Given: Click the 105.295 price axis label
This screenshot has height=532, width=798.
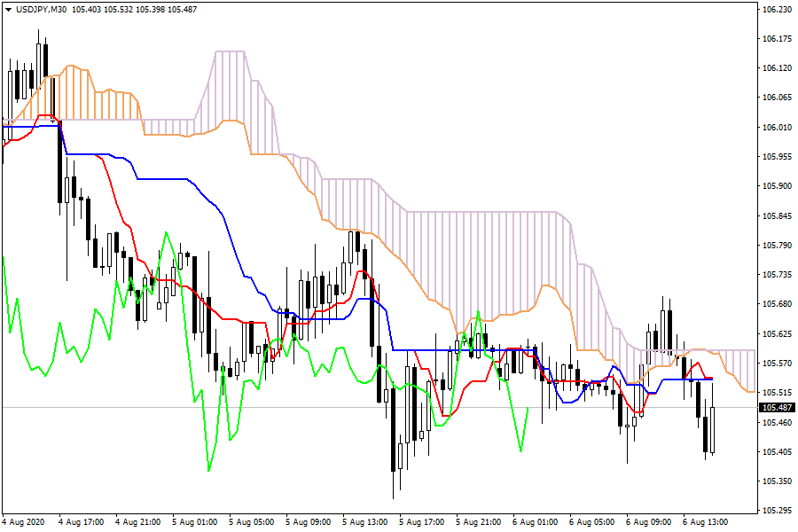Looking at the screenshot, I should tap(776, 512).
